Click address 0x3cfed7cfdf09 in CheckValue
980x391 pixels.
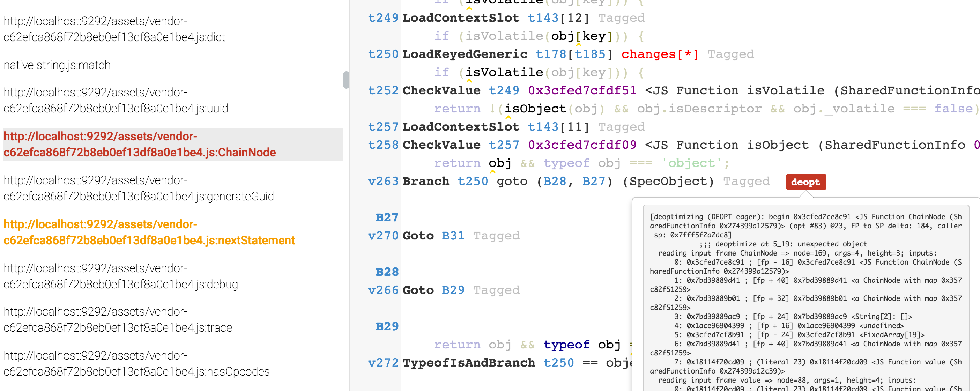(582, 145)
